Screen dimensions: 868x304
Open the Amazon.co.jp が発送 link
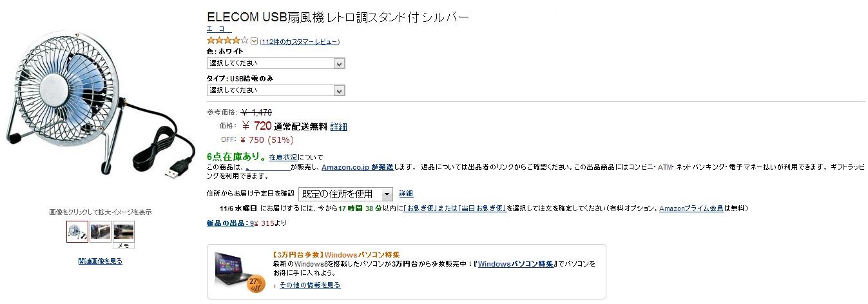(x=358, y=167)
